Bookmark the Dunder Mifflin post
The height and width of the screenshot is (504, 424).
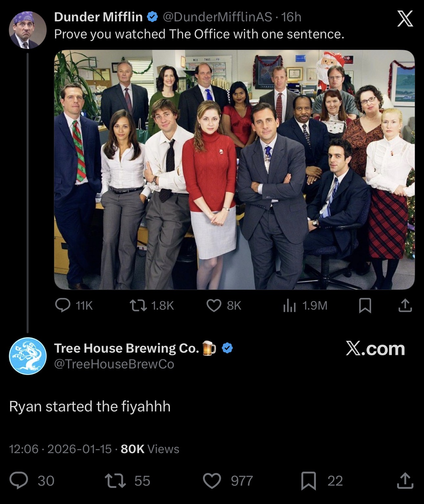coord(365,306)
